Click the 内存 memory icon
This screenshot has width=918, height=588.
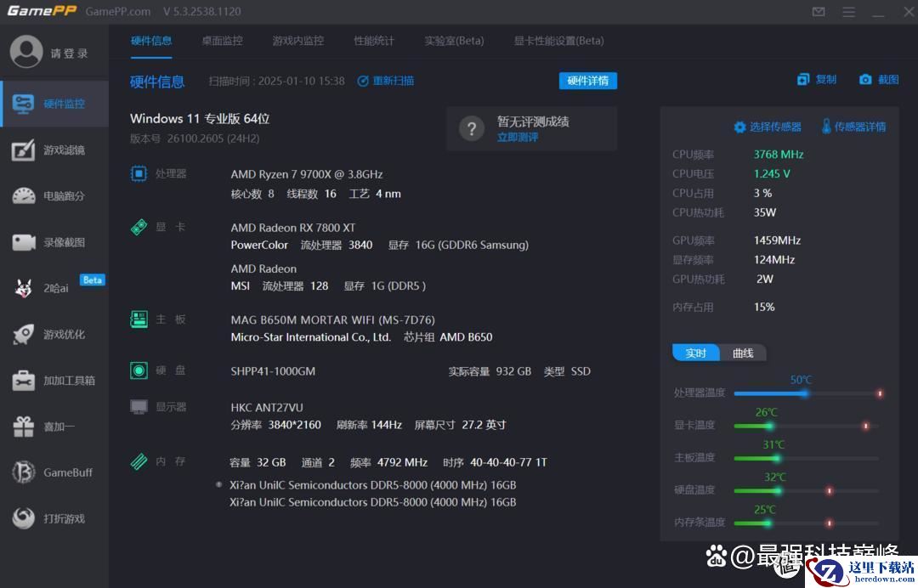coord(139,461)
